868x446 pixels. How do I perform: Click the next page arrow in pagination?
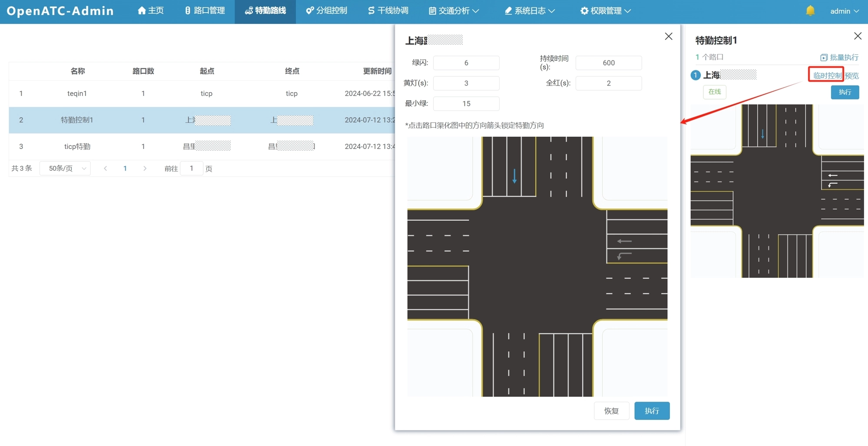pos(145,168)
